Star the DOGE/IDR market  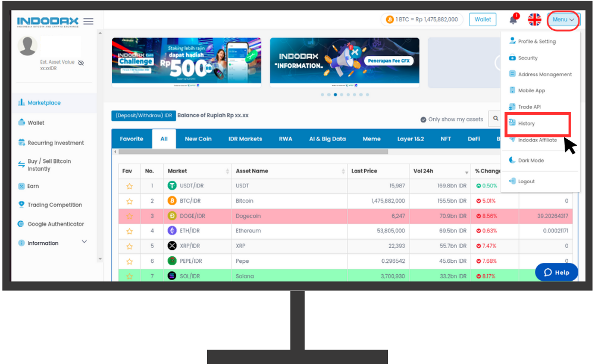click(x=129, y=216)
